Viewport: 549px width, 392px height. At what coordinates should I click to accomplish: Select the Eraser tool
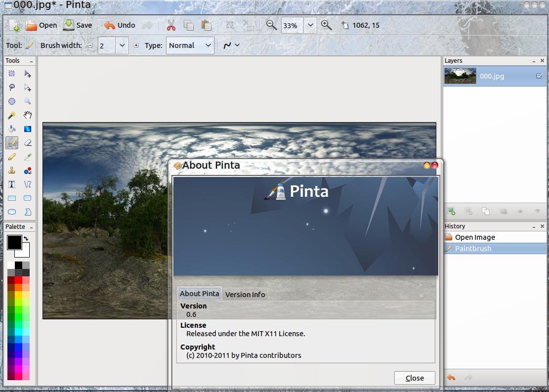[x=28, y=142]
